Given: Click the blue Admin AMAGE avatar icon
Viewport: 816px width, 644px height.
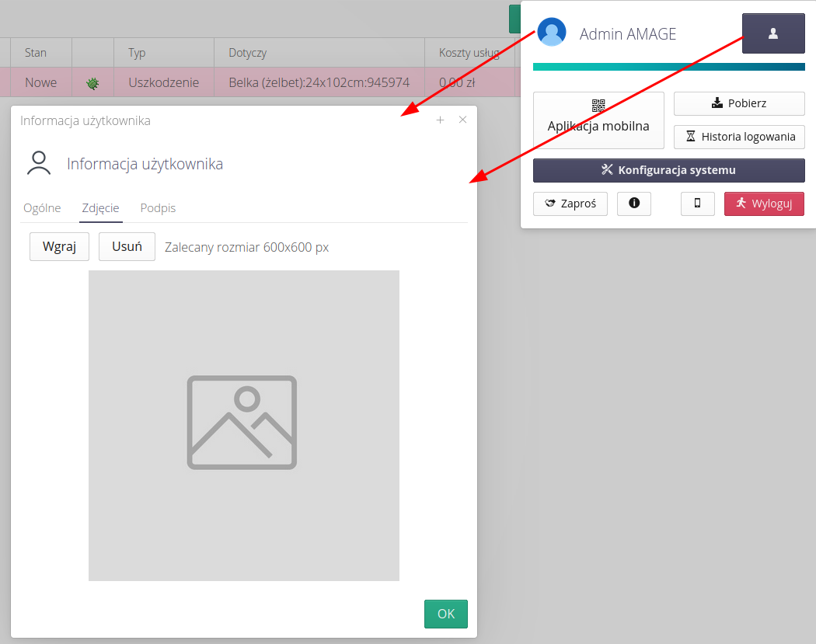Looking at the screenshot, I should pos(552,33).
